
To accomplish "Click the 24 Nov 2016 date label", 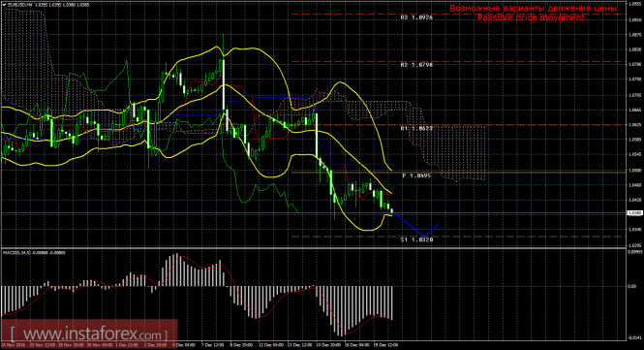I will [x=13, y=345].
